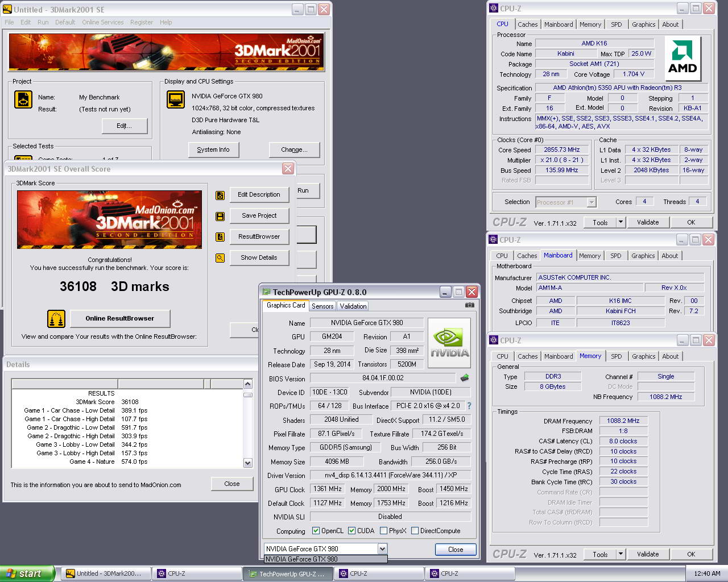
Task: Click the GPU-Z title bar icon
Action: 266,292
